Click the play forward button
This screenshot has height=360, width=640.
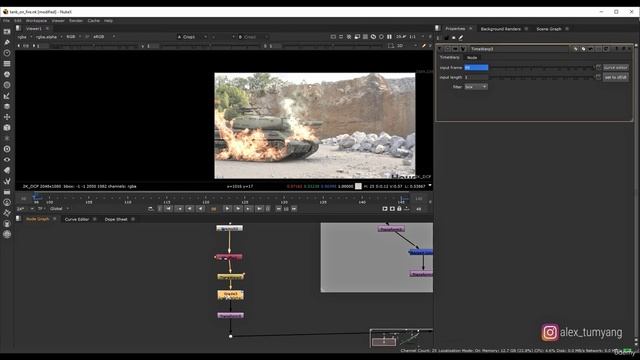(x=227, y=209)
